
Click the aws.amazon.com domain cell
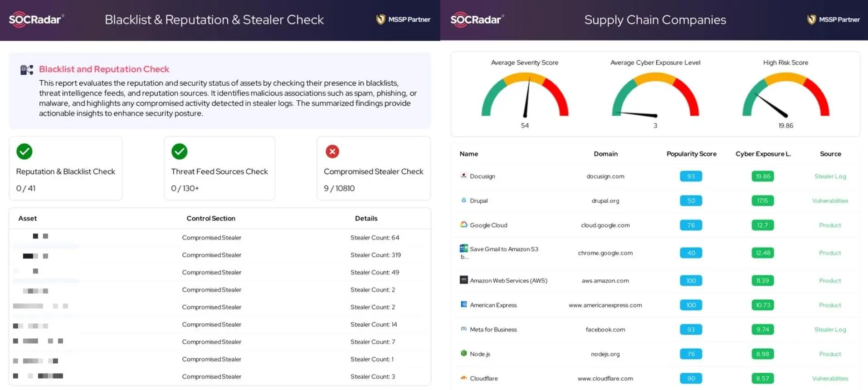click(x=605, y=281)
